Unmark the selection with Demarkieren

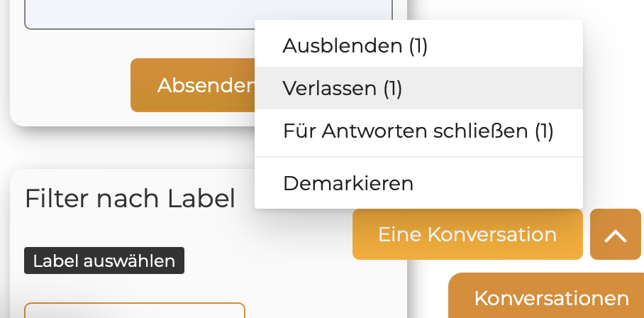click(x=348, y=183)
